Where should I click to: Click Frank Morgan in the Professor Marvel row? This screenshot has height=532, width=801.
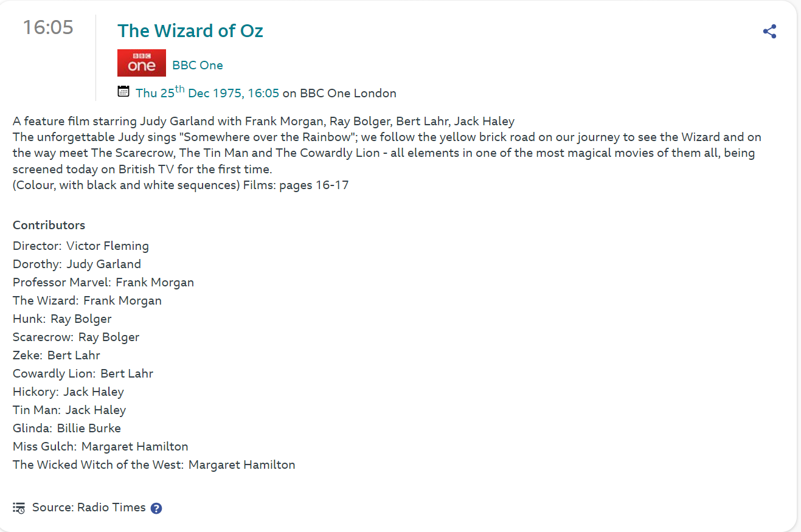point(154,283)
